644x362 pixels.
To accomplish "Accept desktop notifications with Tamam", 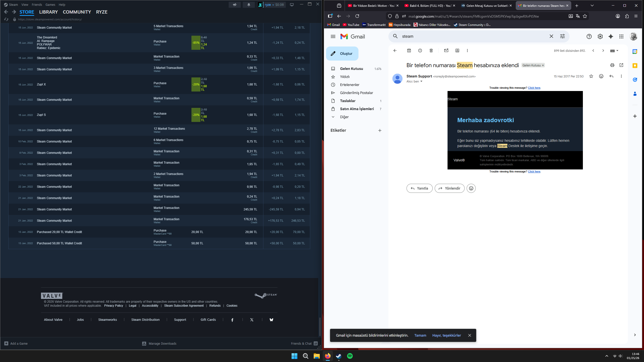I will [420, 335].
